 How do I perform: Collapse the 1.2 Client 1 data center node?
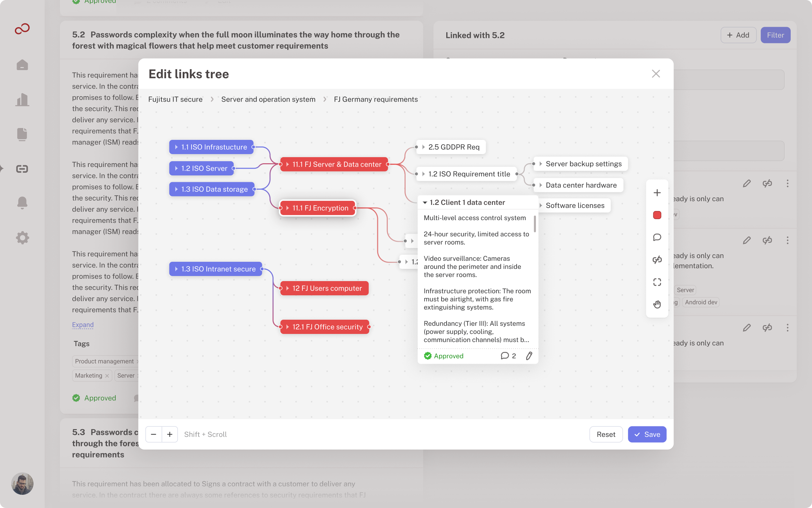coord(425,203)
